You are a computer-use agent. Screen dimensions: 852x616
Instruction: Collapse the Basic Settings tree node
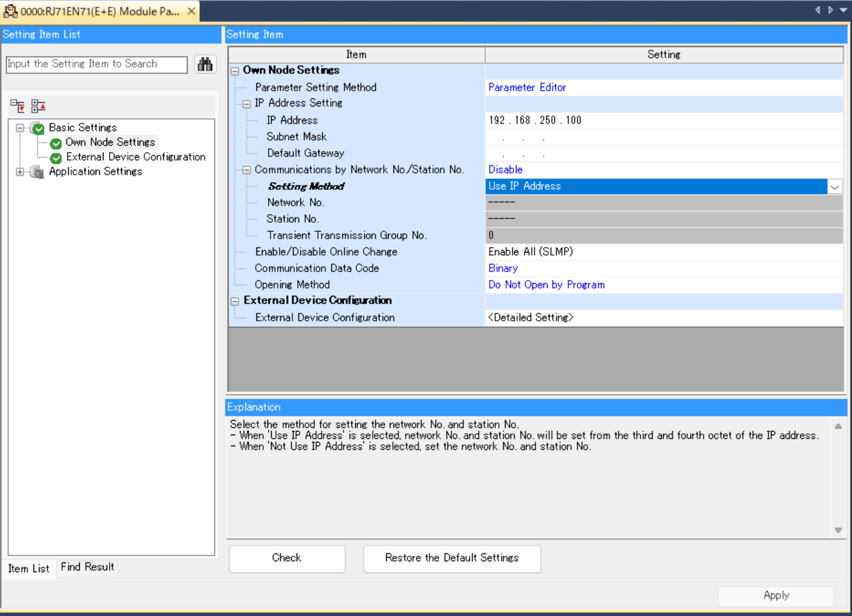20,128
